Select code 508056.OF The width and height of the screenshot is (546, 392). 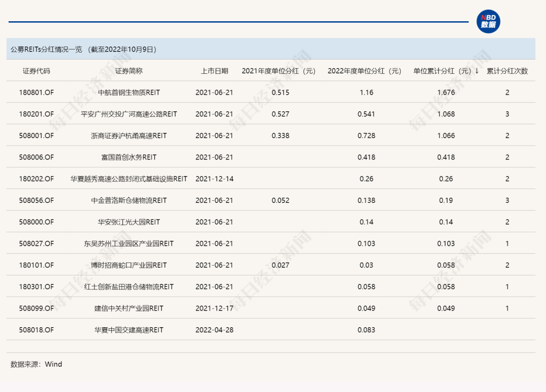(x=36, y=201)
